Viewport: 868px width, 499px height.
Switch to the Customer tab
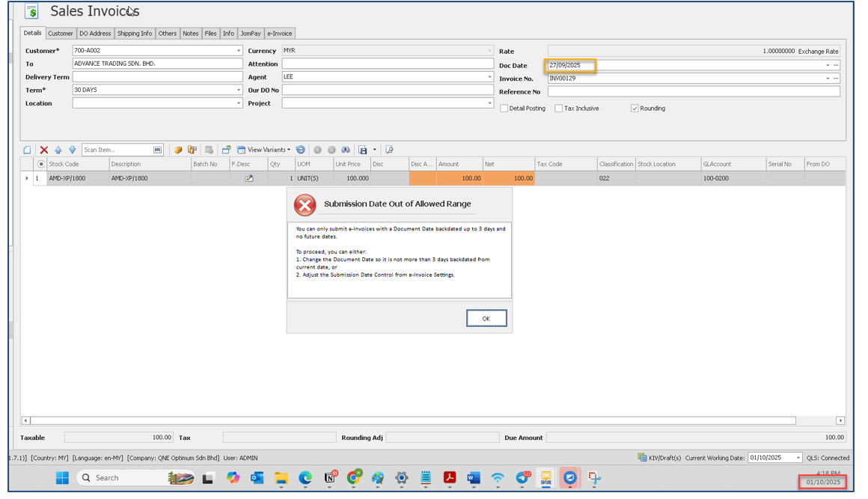[x=61, y=34]
